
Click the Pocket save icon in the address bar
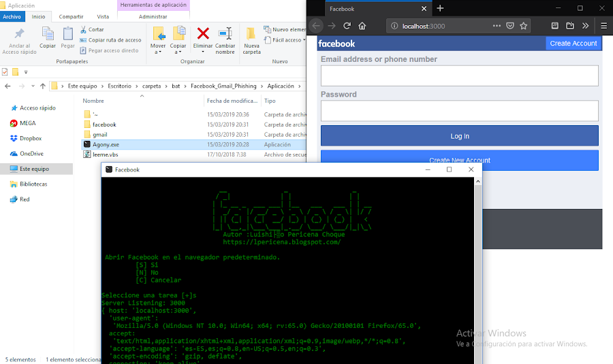510,26
